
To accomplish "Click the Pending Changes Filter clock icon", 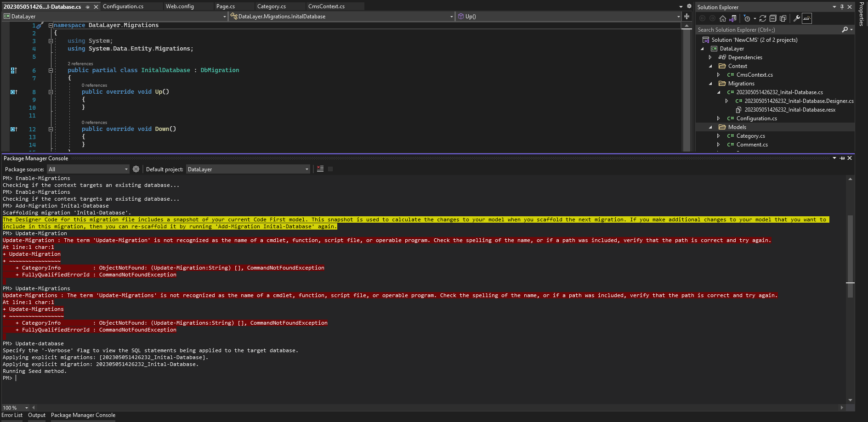I will 747,18.
